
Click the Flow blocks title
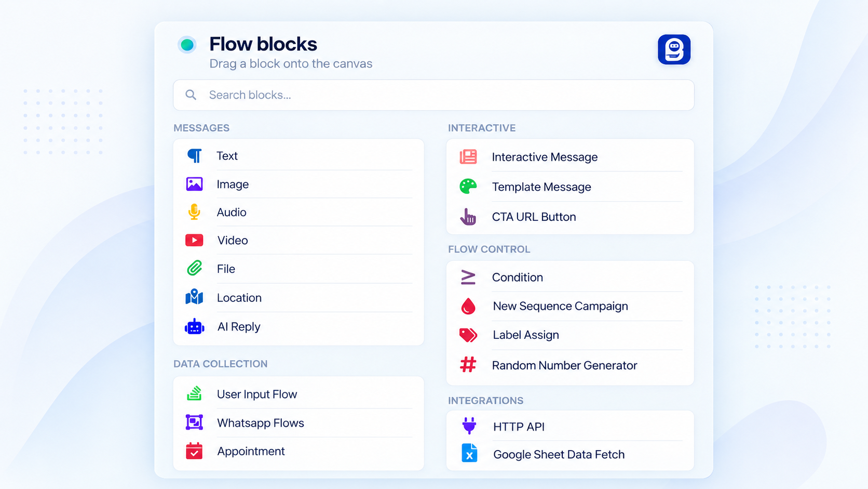[x=263, y=44]
